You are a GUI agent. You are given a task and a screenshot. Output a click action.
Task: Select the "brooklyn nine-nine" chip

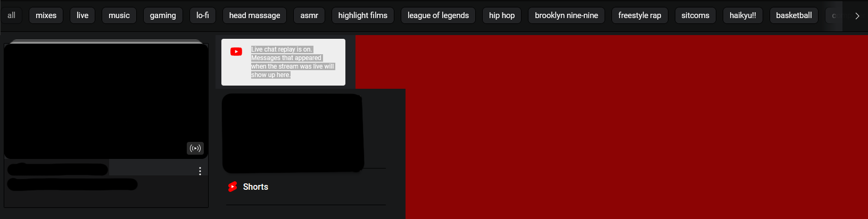click(566, 15)
